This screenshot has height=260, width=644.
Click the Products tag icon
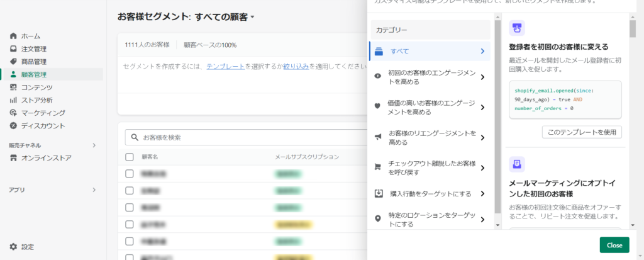point(13,62)
